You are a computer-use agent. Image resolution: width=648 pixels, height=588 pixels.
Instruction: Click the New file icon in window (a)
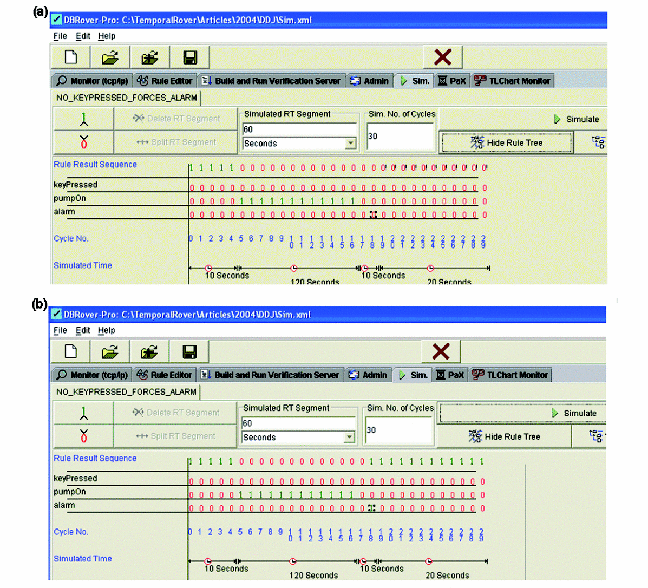71,58
